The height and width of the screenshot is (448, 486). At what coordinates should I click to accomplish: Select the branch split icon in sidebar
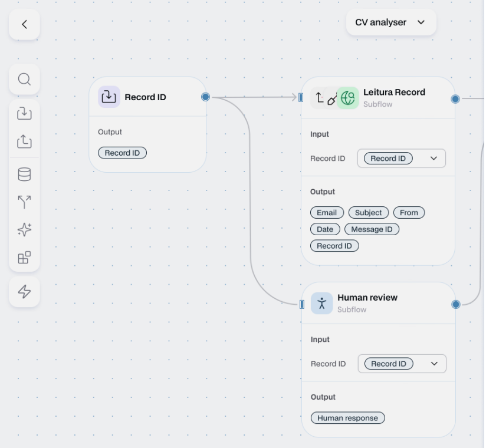click(24, 202)
